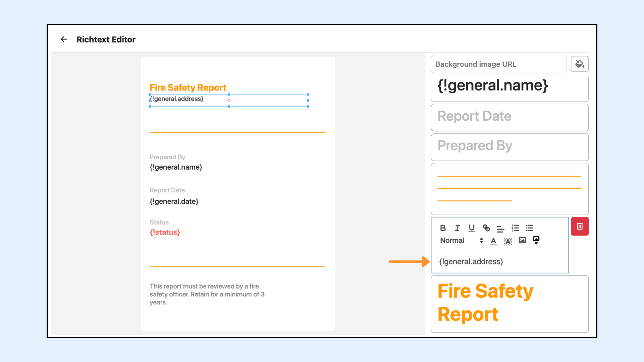The image size is (644, 362).
Task: Insert an image using the image icon
Action: pos(522,240)
